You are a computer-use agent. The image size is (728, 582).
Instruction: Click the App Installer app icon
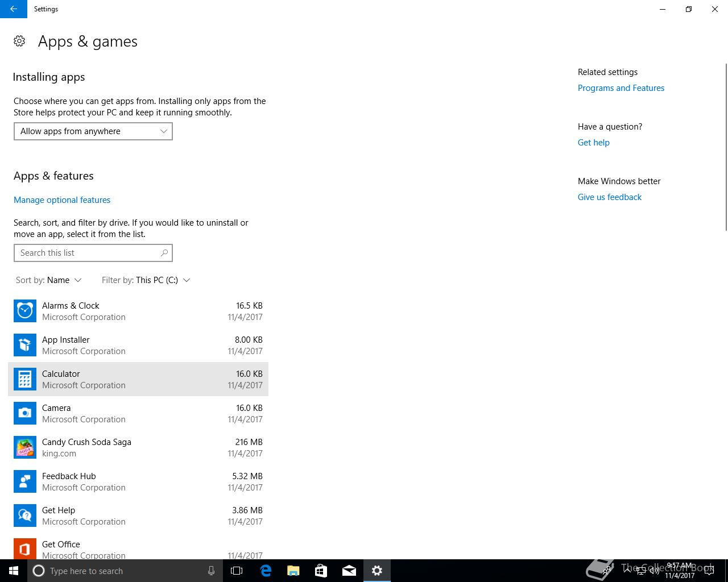[x=25, y=345]
